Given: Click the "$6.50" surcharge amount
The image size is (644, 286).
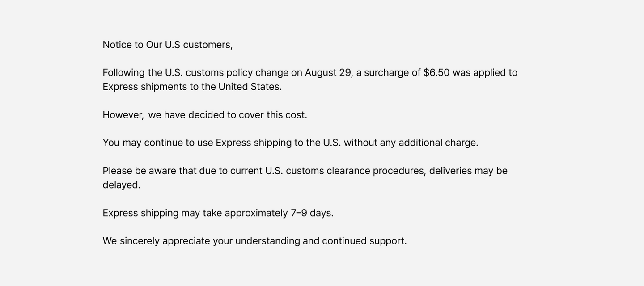Looking at the screenshot, I should tap(436, 72).
